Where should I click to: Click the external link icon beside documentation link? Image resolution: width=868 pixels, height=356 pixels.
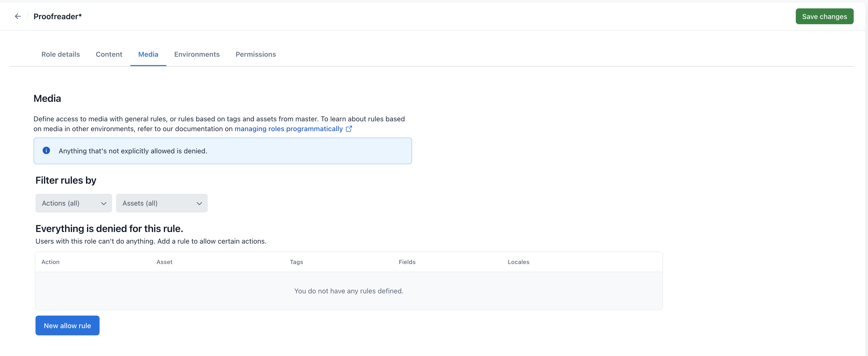[x=349, y=129]
